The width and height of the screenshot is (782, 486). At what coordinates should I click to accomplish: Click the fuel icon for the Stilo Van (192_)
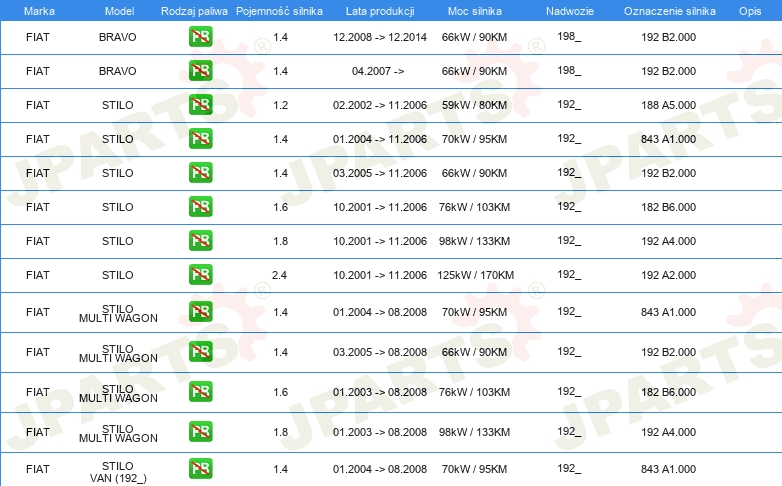pyautogui.click(x=200, y=468)
